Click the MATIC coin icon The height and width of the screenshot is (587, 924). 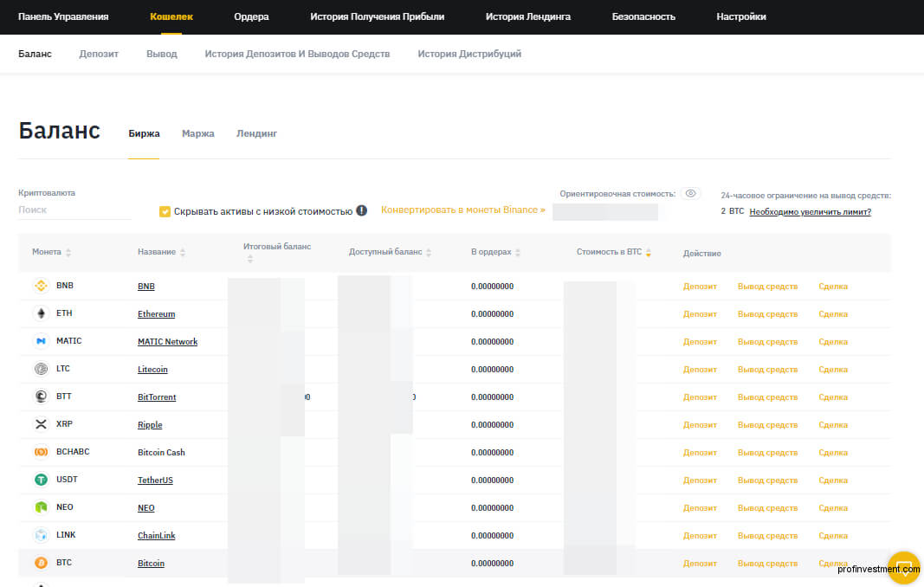(41, 341)
